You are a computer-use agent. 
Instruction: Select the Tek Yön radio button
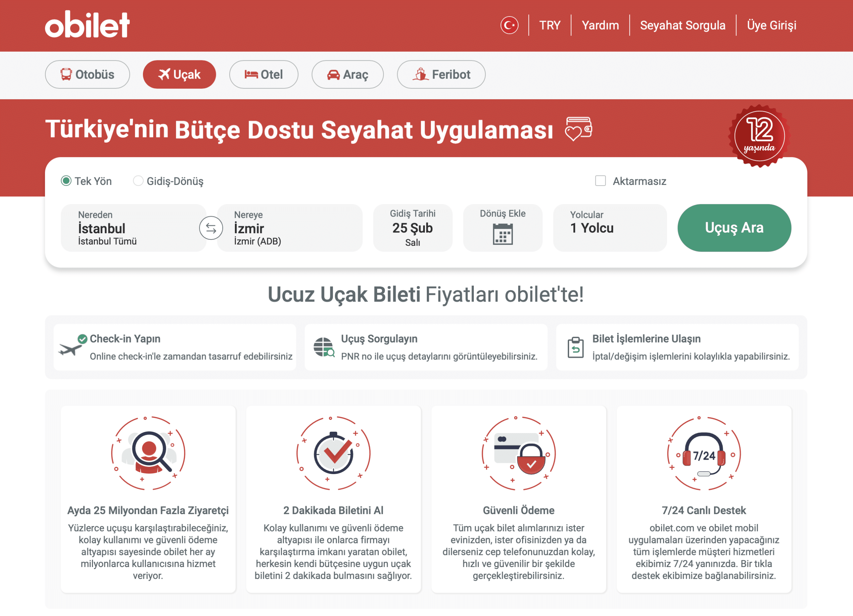point(66,181)
